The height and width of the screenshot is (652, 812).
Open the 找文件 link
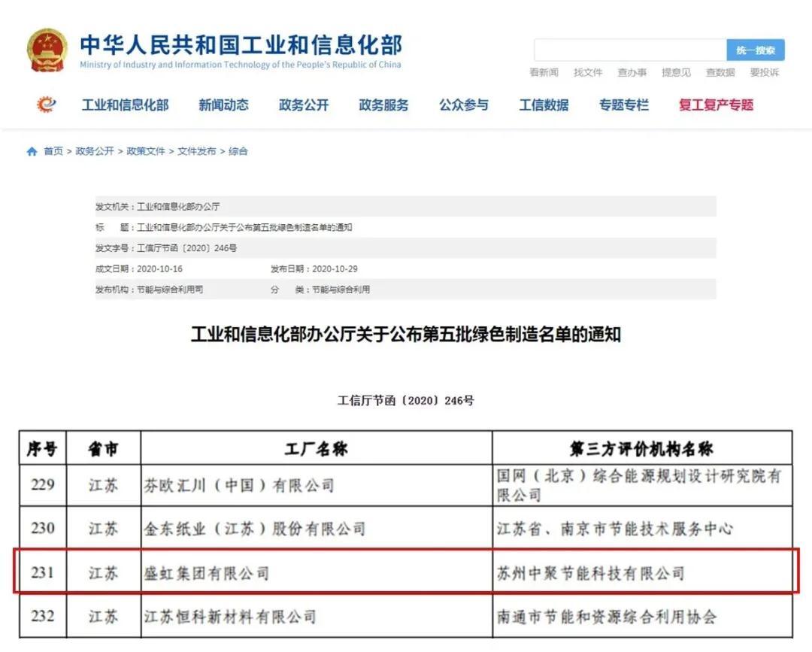(x=588, y=72)
